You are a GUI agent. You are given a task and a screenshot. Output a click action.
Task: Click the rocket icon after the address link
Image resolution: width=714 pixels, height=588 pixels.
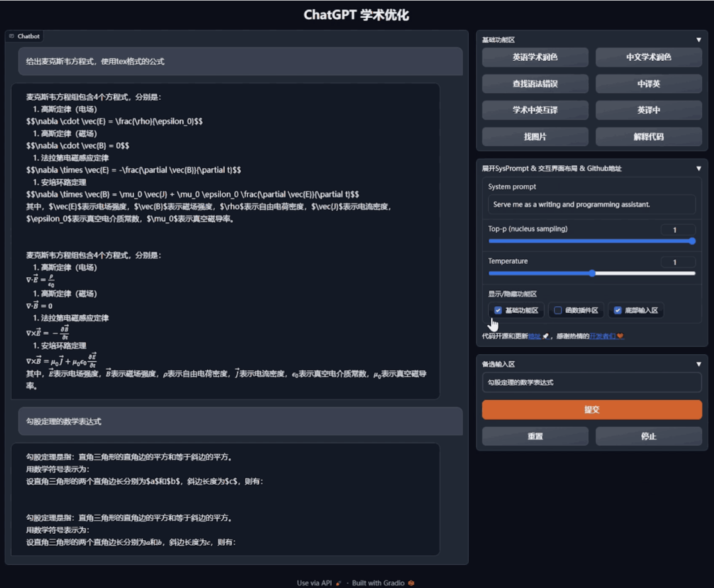[x=545, y=336]
